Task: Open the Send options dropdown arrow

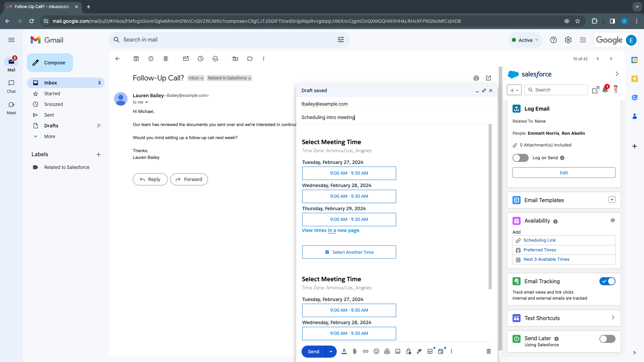Action: [331, 352]
